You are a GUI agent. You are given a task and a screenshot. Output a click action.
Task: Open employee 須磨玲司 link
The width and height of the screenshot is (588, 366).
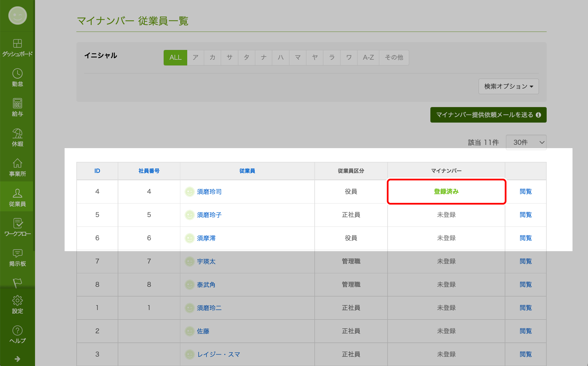point(209,192)
